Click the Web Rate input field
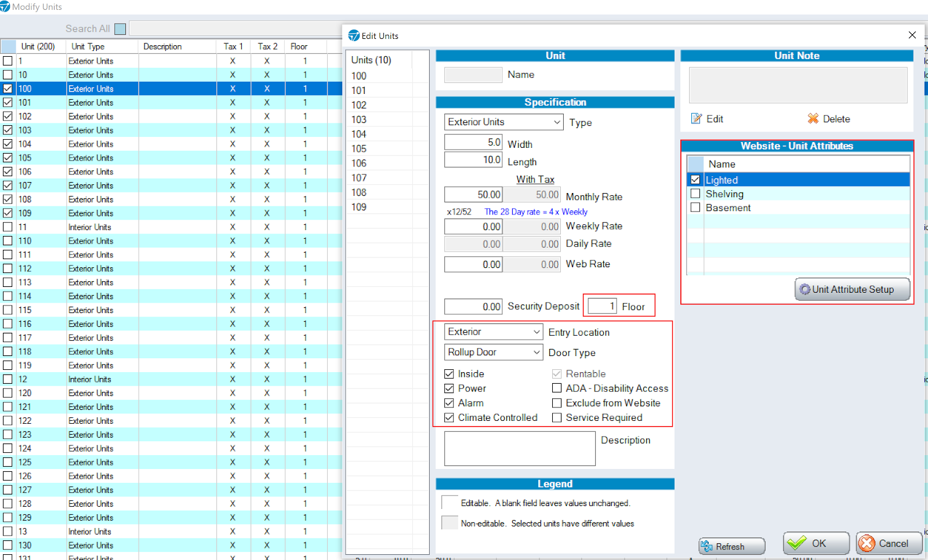This screenshot has height=560, width=928. coord(473,264)
